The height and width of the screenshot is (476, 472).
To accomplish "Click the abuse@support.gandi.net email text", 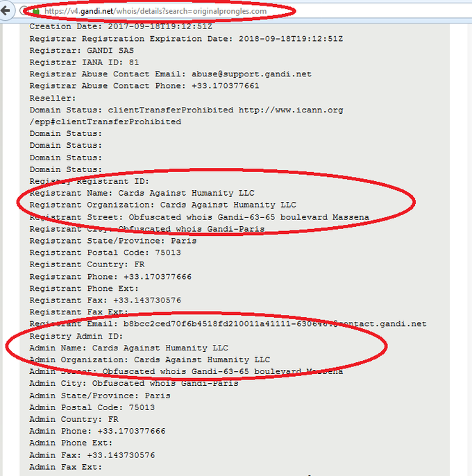I will click(251, 74).
